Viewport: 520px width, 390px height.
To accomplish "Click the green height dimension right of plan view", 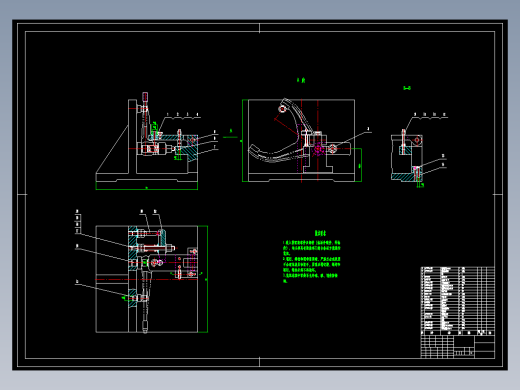I will pos(206,279).
